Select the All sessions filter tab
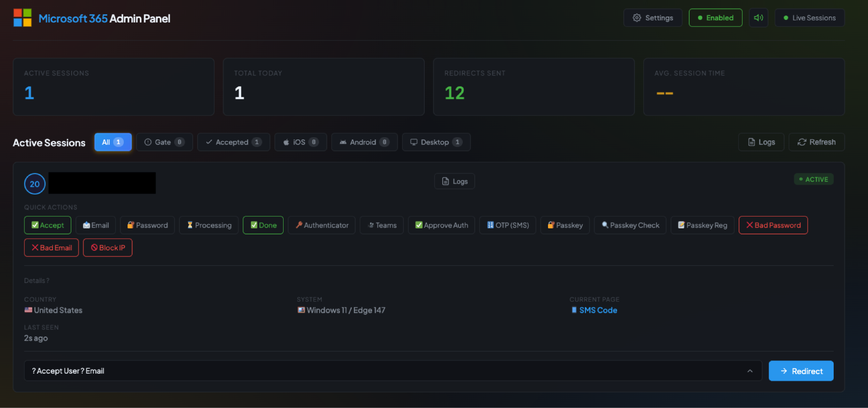The width and height of the screenshot is (868, 408). (x=113, y=142)
